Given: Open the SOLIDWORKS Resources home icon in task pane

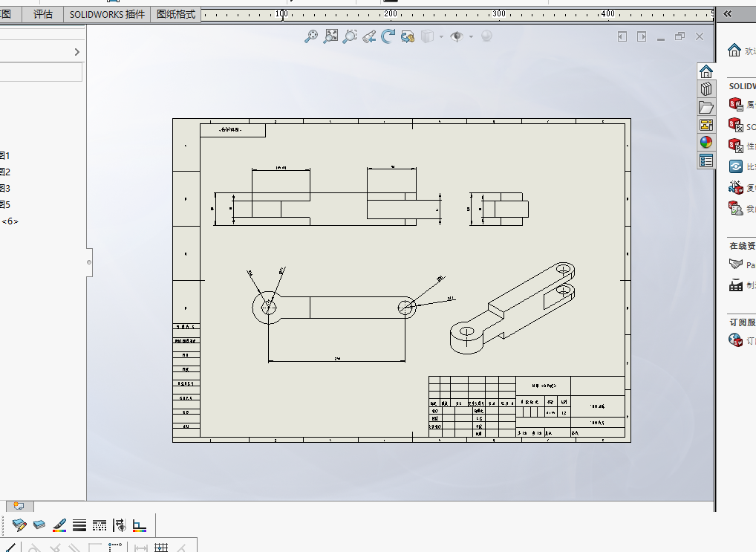Looking at the screenshot, I should coord(706,71).
